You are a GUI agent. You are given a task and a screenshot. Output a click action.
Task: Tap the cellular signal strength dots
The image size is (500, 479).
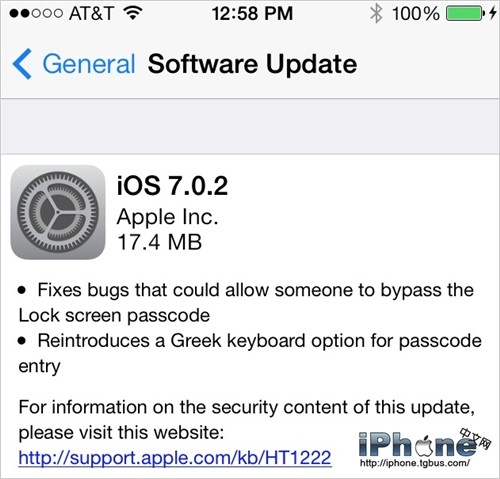36,14
